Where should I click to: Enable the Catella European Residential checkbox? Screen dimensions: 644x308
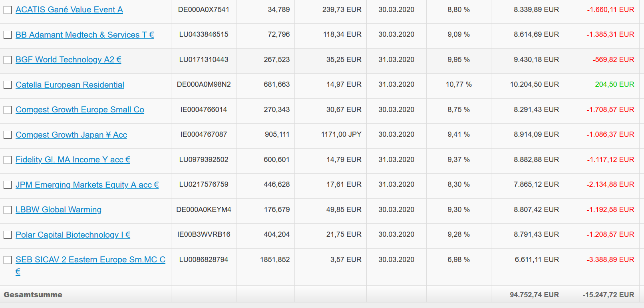[8, 85]
